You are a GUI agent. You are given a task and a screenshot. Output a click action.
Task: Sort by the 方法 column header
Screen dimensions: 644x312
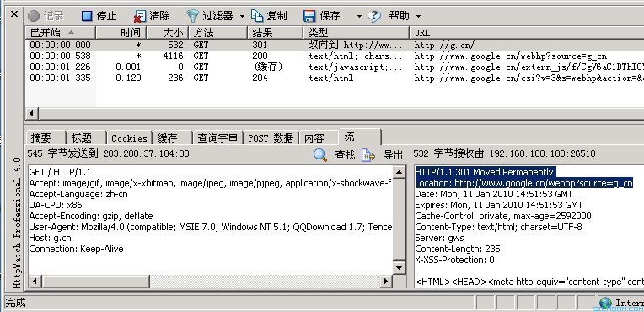218,33
